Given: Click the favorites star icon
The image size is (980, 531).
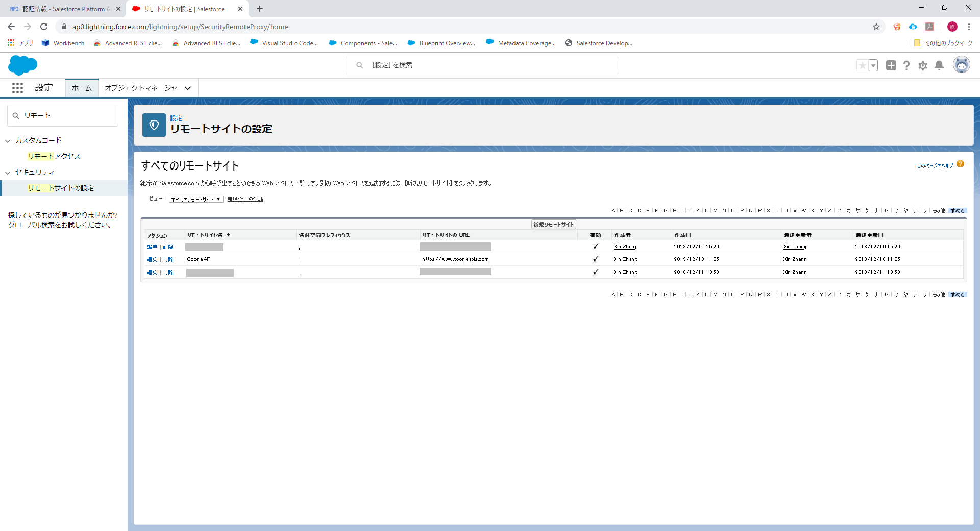Looking at the screenshot, I should 862,65.
